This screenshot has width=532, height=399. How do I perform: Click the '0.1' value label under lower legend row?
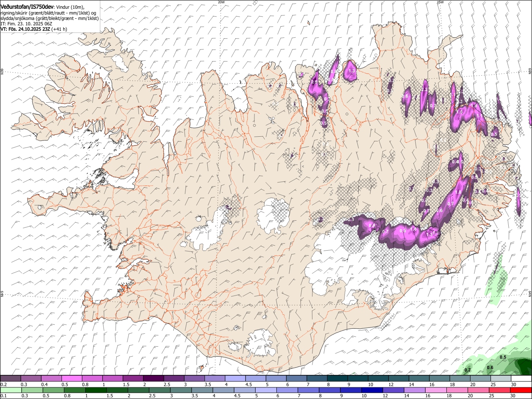coord(3,396)
